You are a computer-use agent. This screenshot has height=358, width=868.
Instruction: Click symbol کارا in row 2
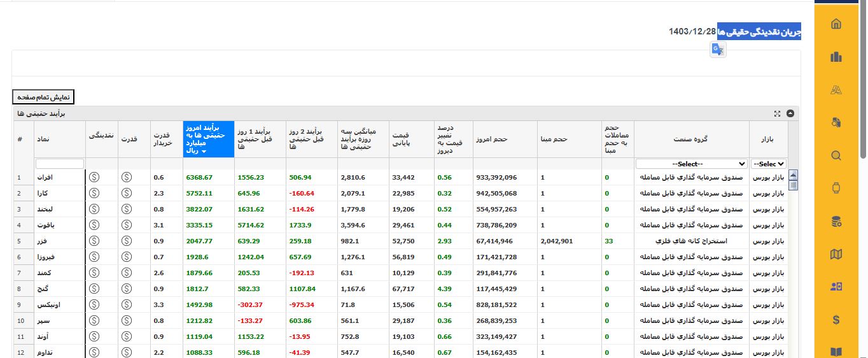coord(43,193)
